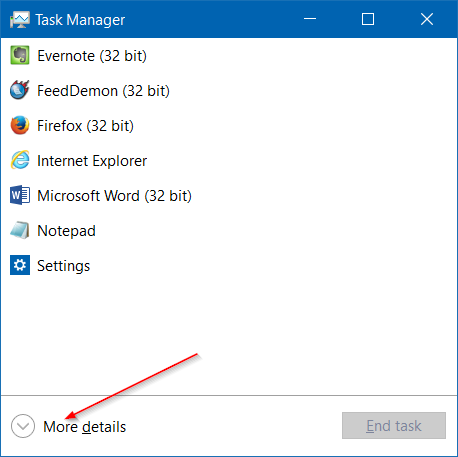Maximize the Task Manager window
The width and height of the screenshot is (458, 457).
[x=368, y=19]
